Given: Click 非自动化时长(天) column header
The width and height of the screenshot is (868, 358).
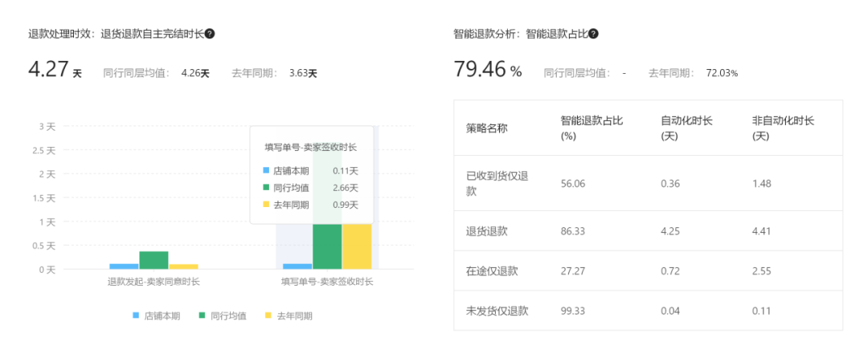Looking at the screenshot, I should click(x=783, y=128).
